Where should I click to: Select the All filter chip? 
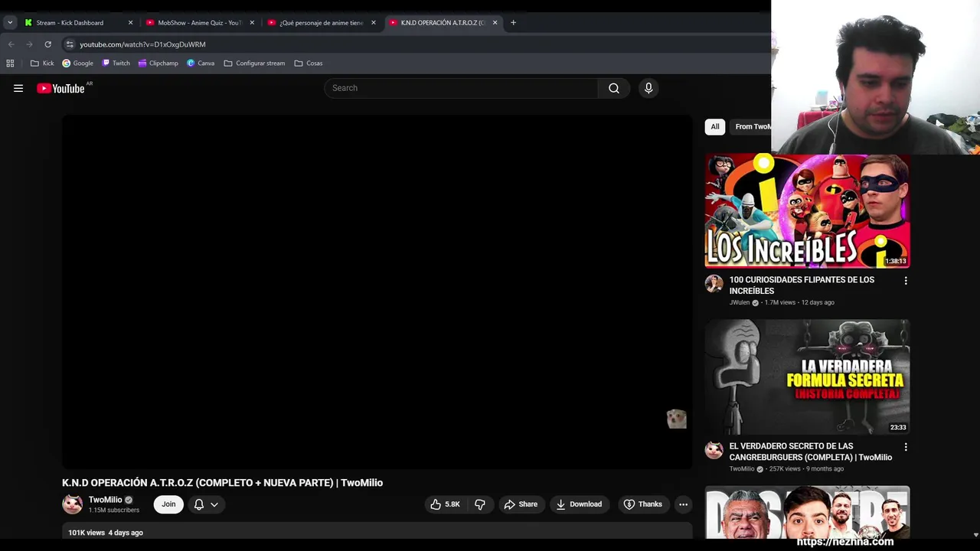click(x=715, y=127)
